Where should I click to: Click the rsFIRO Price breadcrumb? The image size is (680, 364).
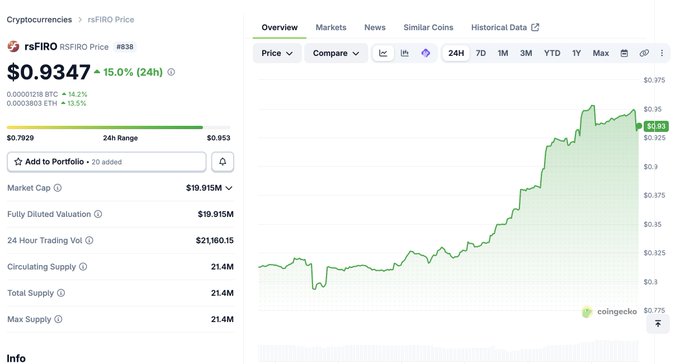[111, 20]
